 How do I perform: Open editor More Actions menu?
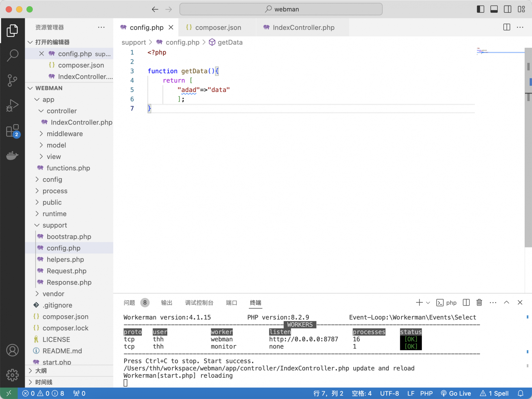[520, 27]
